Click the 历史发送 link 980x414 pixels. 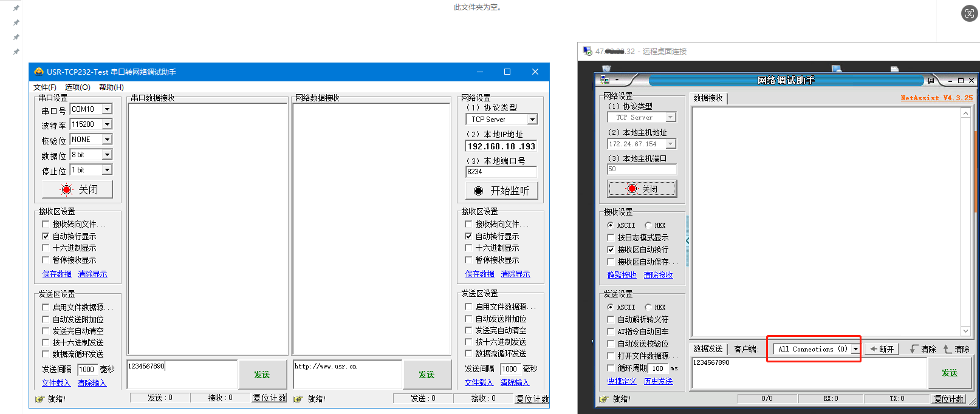(x=658, y=381)
